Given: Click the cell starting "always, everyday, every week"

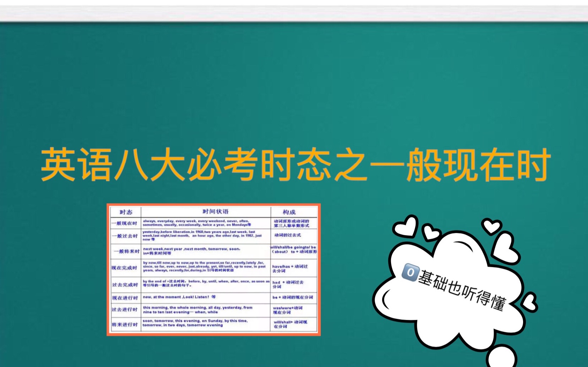Looking at the screenshot, I should pyautogui.click(x=206, y=223).
